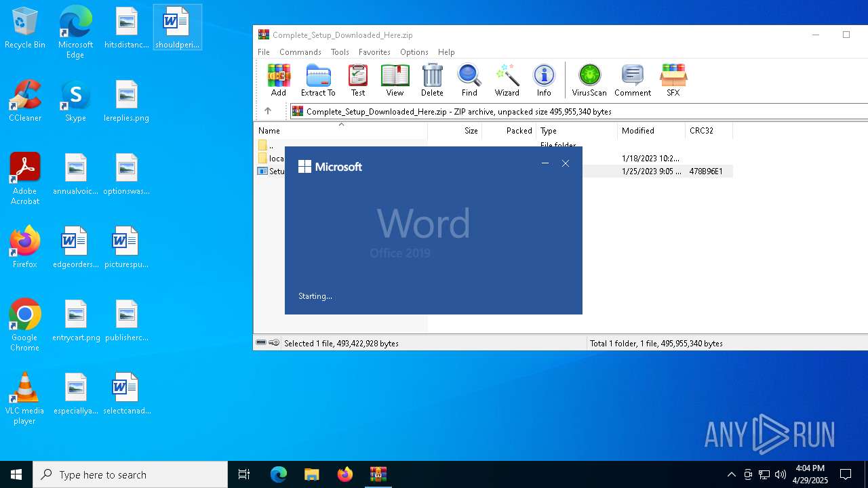Click the archive path address field
This screenshot has height=488, width=868.
tap(579, 111)
